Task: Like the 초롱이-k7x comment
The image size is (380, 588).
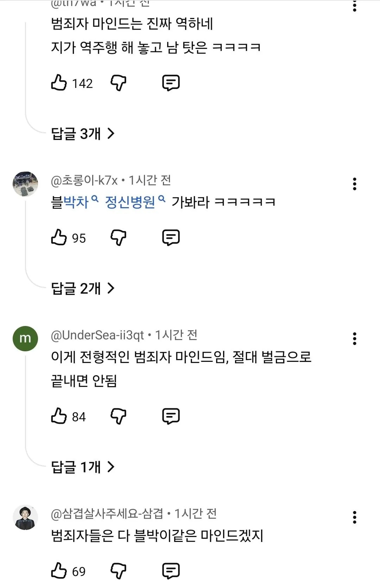Action: click(x=59, y=237)
